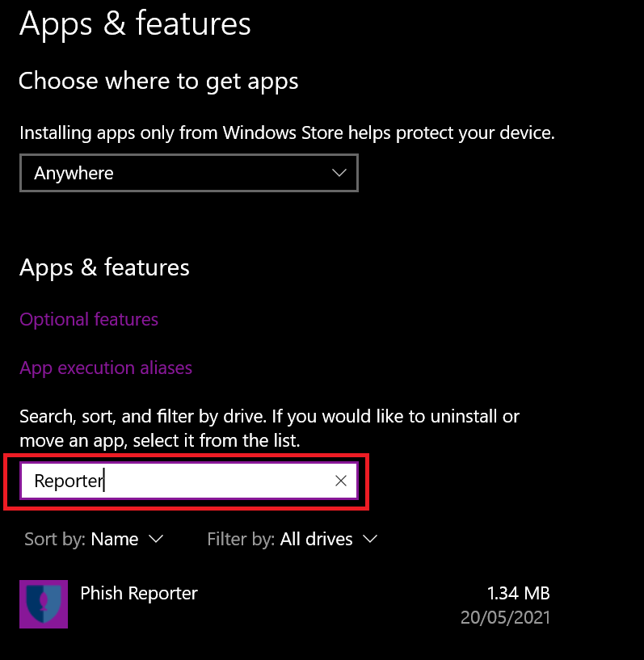644x660 pixels.
Task: Click the Filter by: label
Action: [241, 539]
